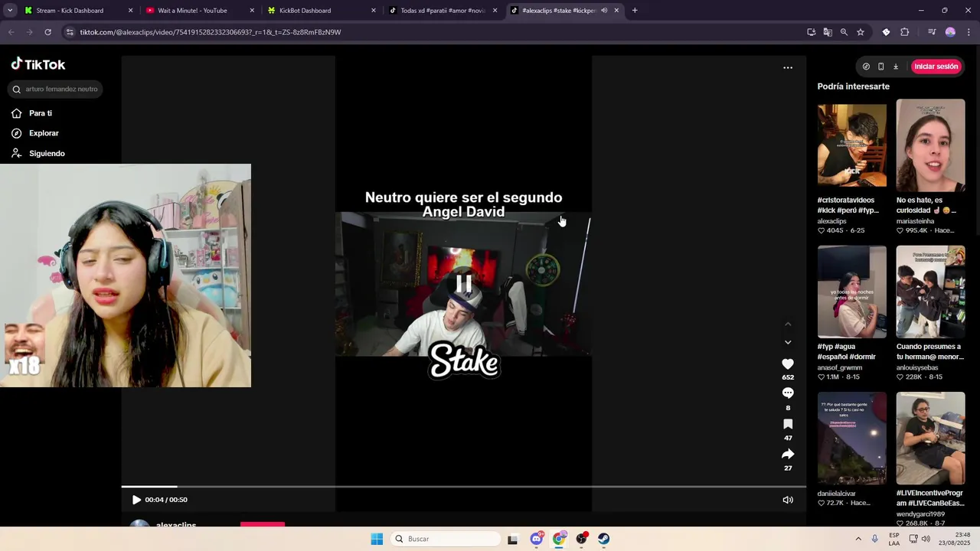View site information icon
This screenshot has width=980, height=551.
tap(70, 32)
